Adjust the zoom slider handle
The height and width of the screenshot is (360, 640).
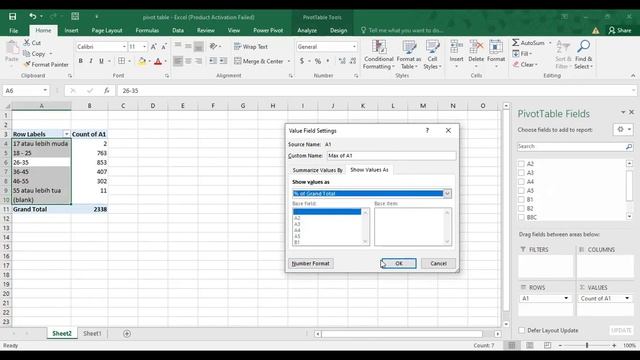pyautogui.click(x=587, y=345)
